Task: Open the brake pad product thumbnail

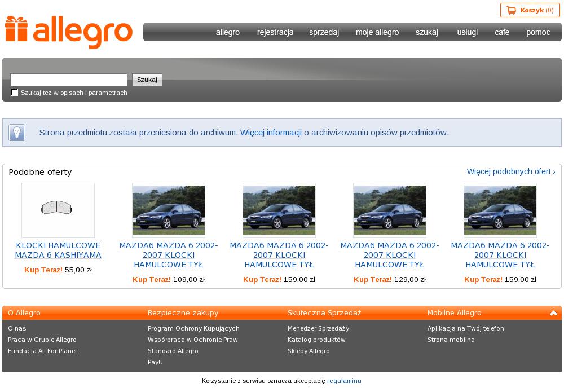Action: click(x=58, y=209)
